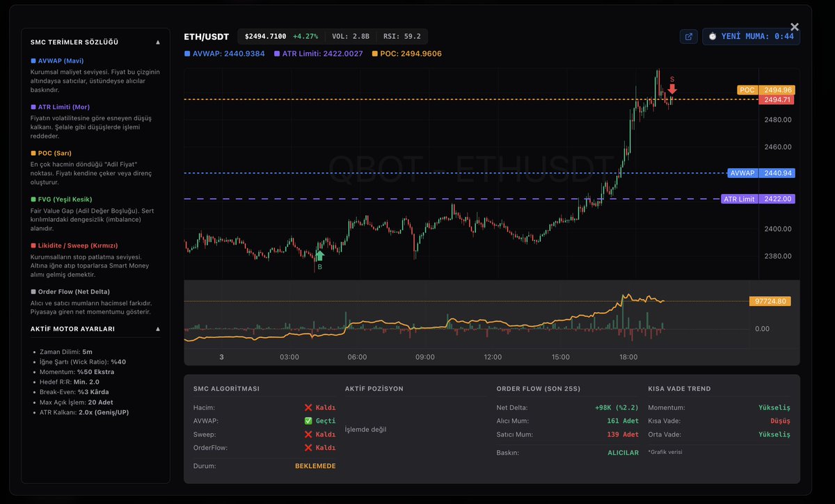Image resolution: width=835 pixels, height=504 pixels.
Task: Click the $2494.7100 price readout
Action: coord(266,37)
